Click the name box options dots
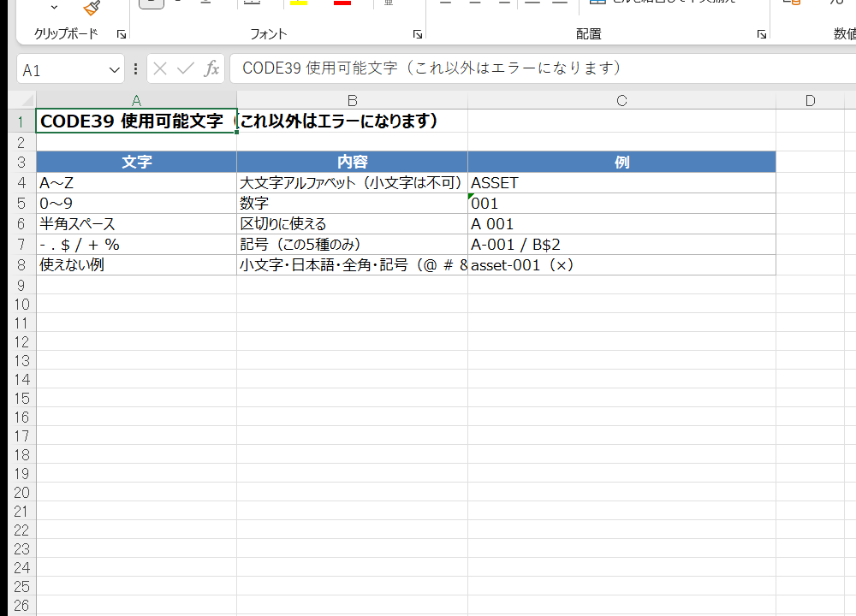 coord(135,68)
